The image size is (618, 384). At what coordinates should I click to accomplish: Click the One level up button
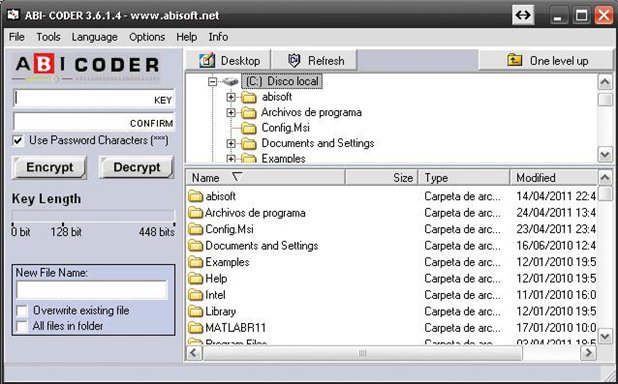(546, 60)
